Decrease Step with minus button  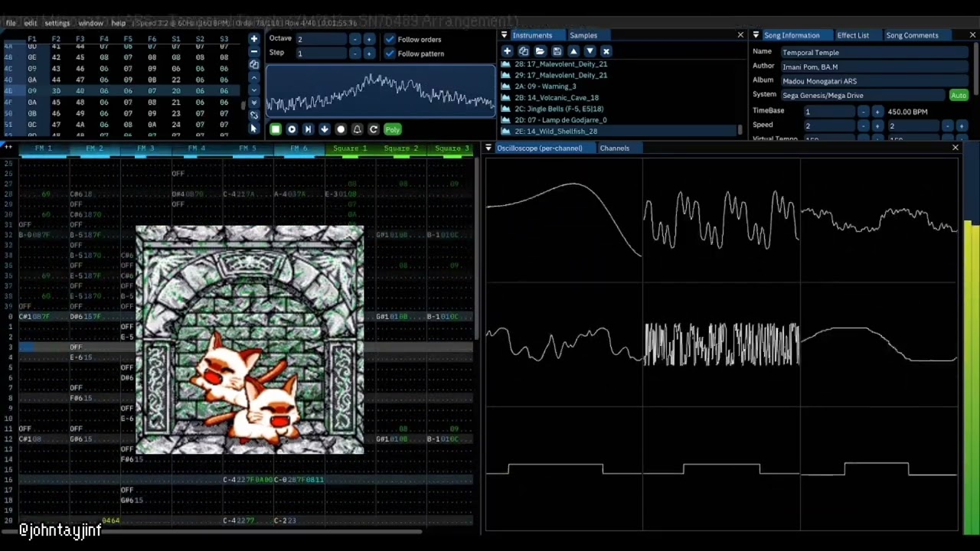[354, 54]
